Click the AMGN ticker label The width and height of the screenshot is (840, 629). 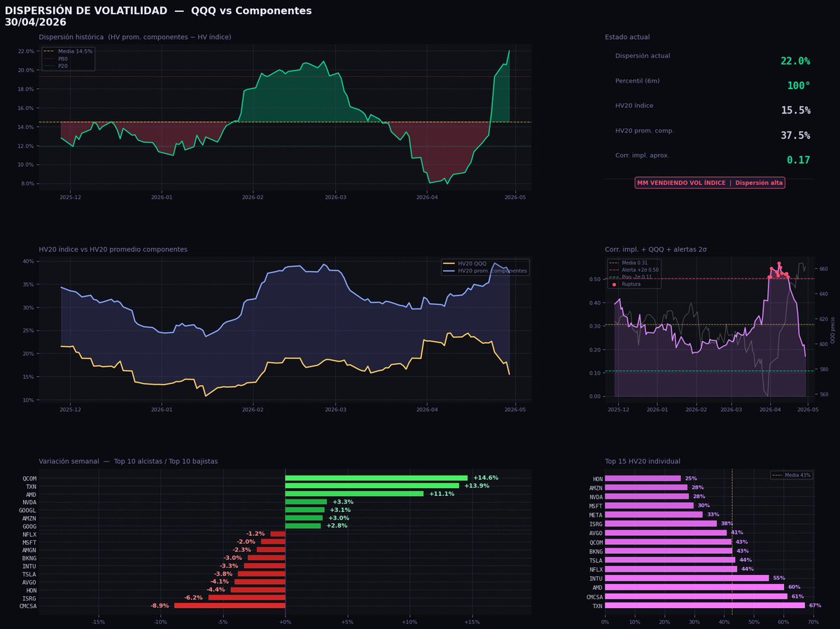(x=29, y=550)
